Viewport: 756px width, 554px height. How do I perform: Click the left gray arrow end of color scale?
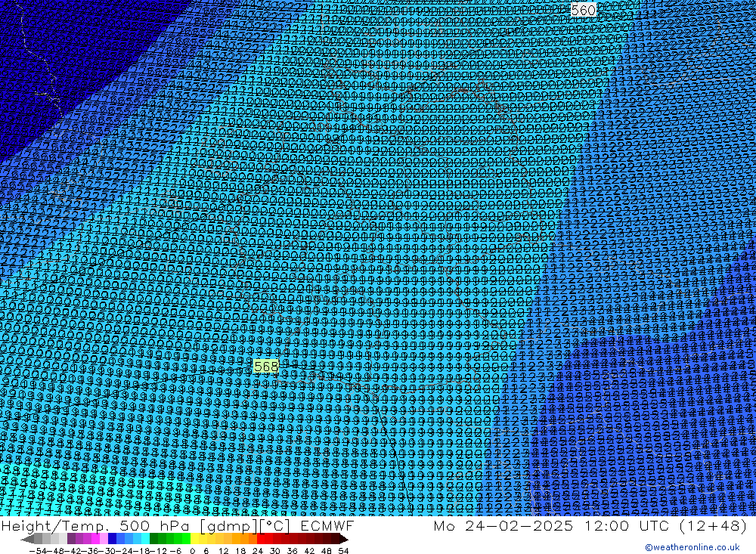click(x=27, y=540)
